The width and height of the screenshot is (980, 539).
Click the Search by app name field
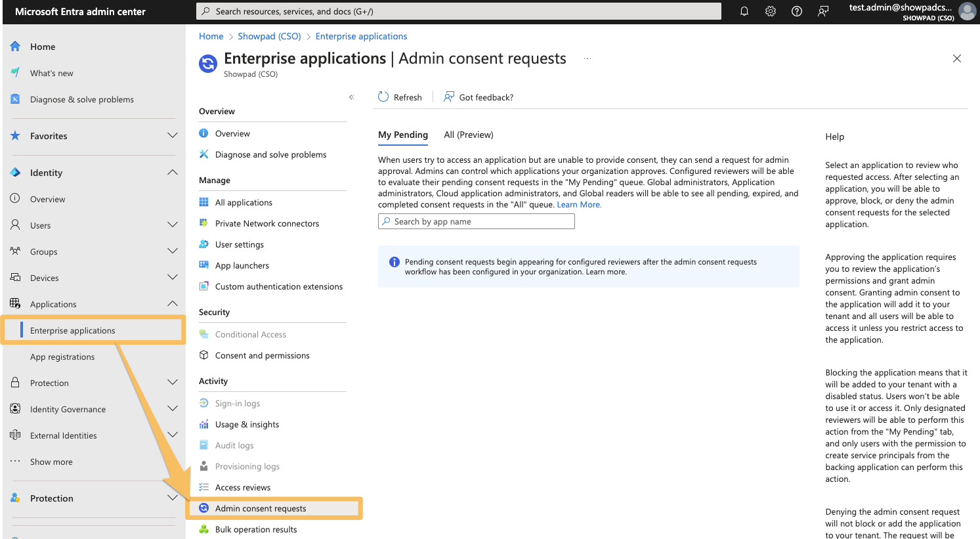477,221
